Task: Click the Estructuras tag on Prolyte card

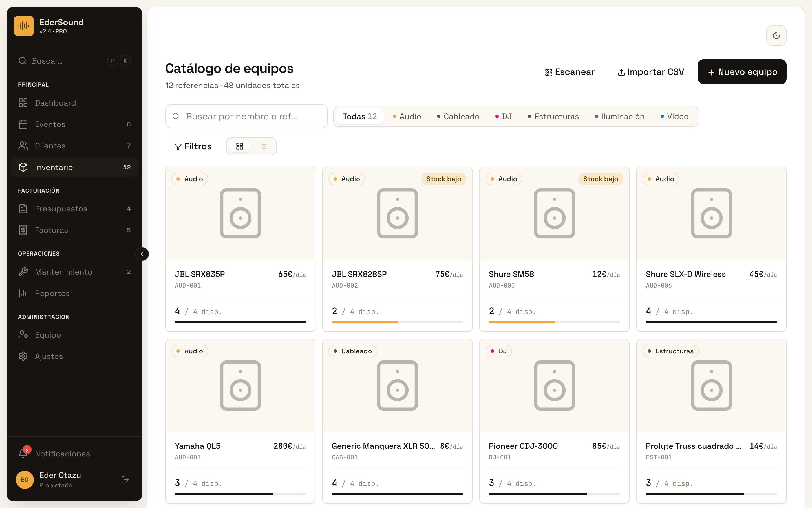Action: pyautogui.click(x=670, y=351)
